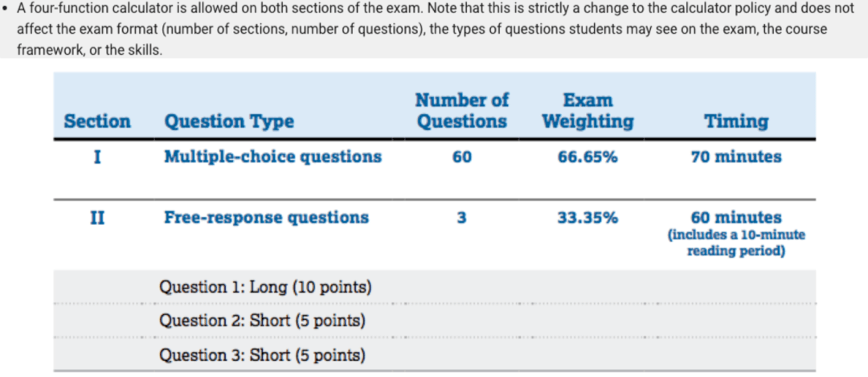Select the "60" questions cell

pyautogui.click(x=461, y=158)
